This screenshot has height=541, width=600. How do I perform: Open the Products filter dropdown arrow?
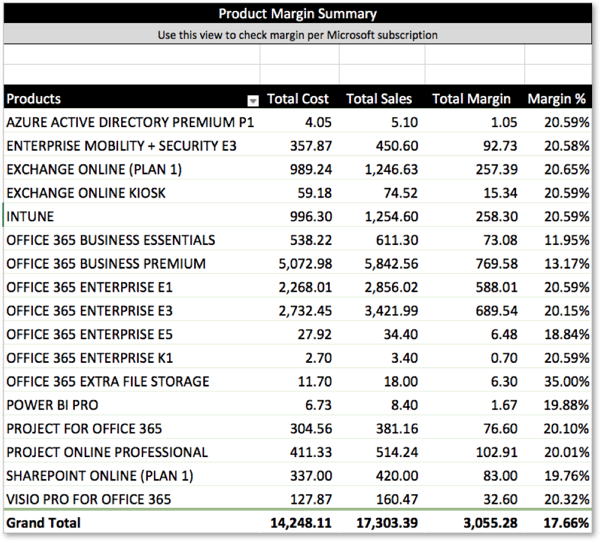(x=253, y=101)
